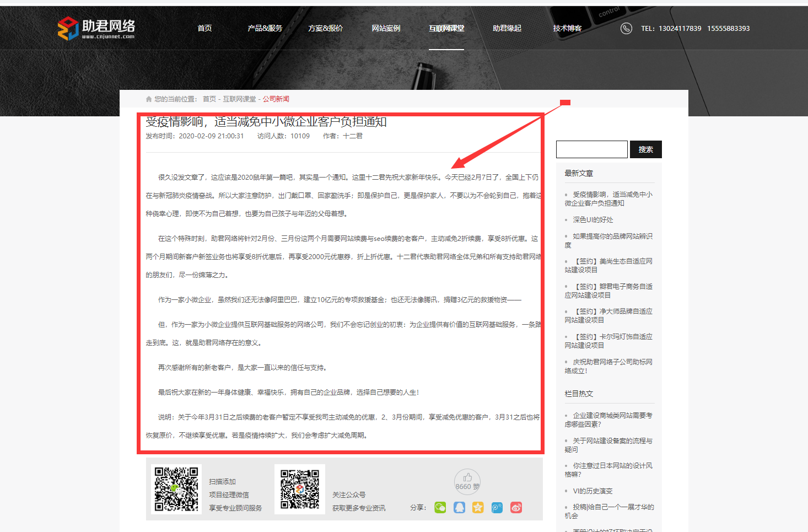
Task: Select 网站案例 in the top navigation
Action: click(x=386, y=28)
